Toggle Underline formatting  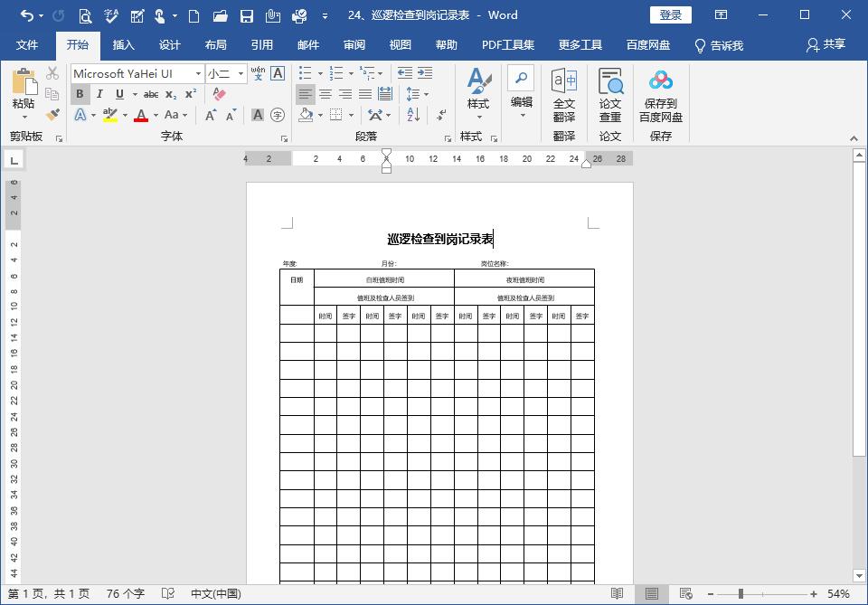(119, 93)
